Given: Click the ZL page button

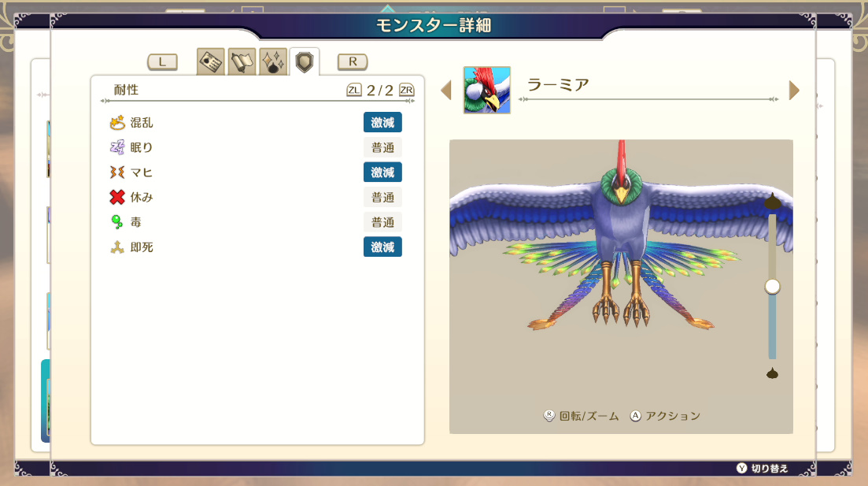Looking at the screenshot, I should 354,90.
